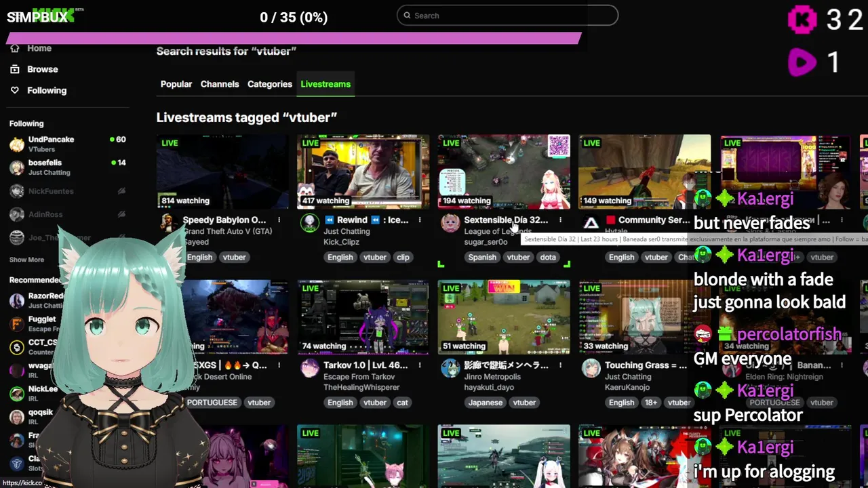The image size is (868, 488).
Task: Open RazorRed recommended channel avatar
Action: point(17,300)
